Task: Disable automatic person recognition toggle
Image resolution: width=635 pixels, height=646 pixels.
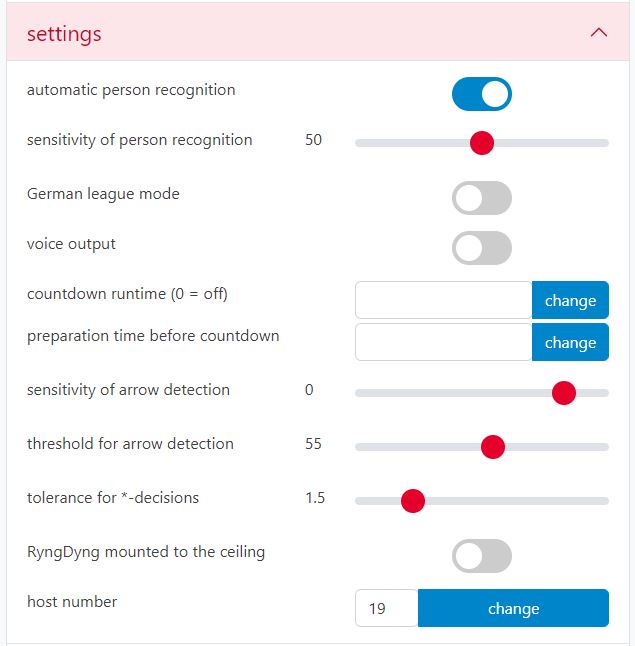Action: (482, 94)
